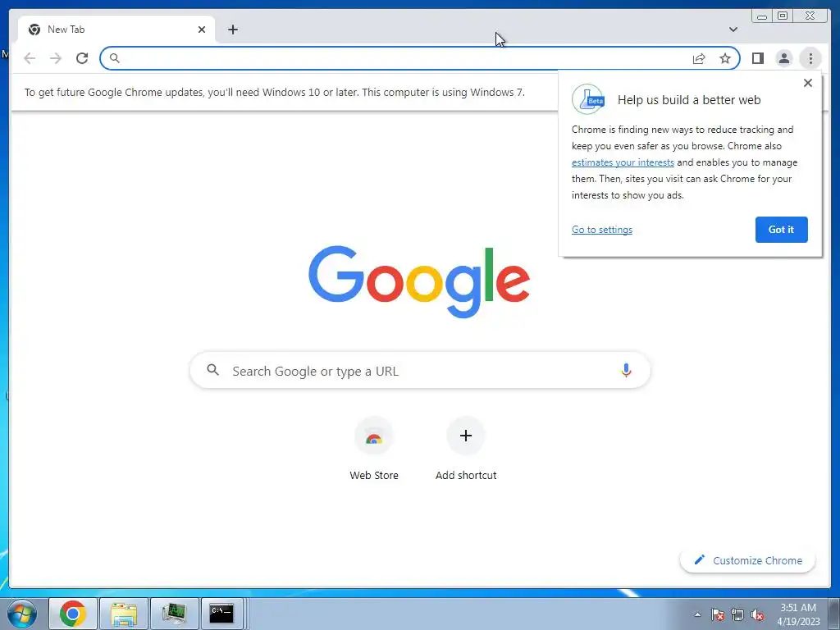Click the Web Store label text
840x630 pixels.
tap(374, 475)
